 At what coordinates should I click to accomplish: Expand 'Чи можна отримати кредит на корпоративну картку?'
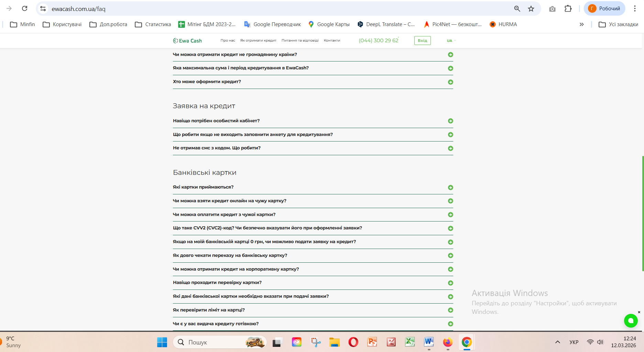[313, 269]
